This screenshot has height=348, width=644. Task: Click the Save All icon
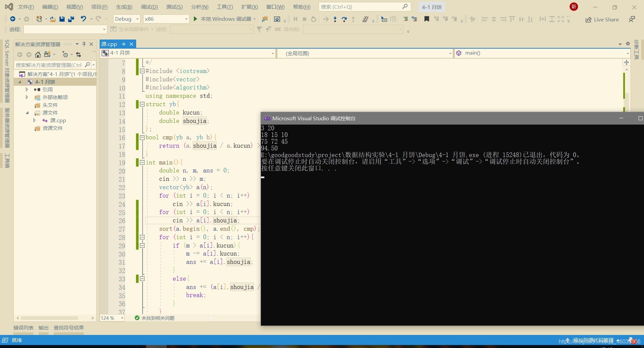[x=71, y=19]
